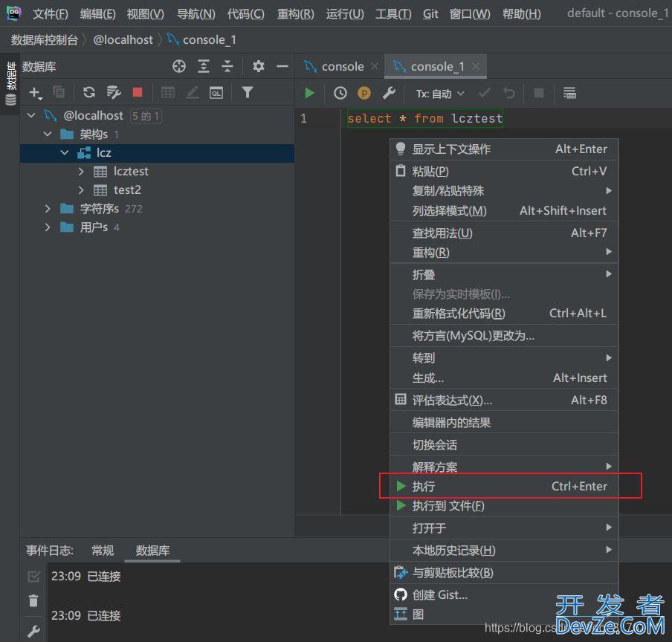Click the 数据库 vertical side tab
Screen dimensions: 672x642
[10, 83]
